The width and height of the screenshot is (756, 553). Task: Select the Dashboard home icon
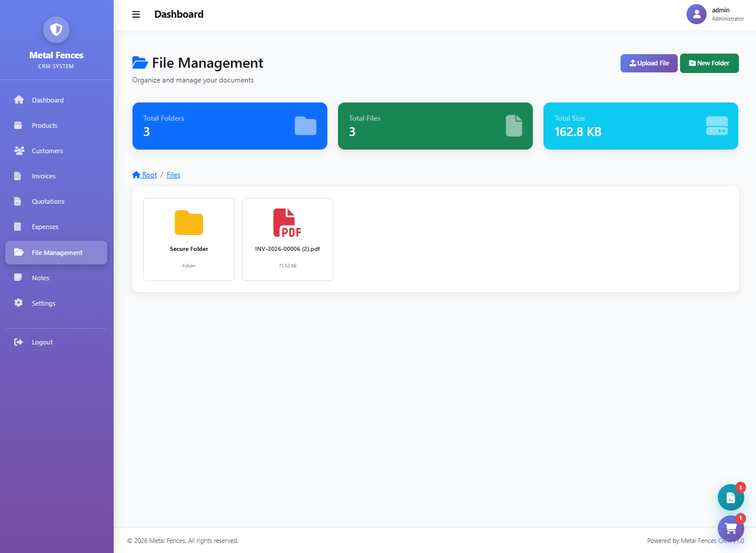tap(18, 100)
